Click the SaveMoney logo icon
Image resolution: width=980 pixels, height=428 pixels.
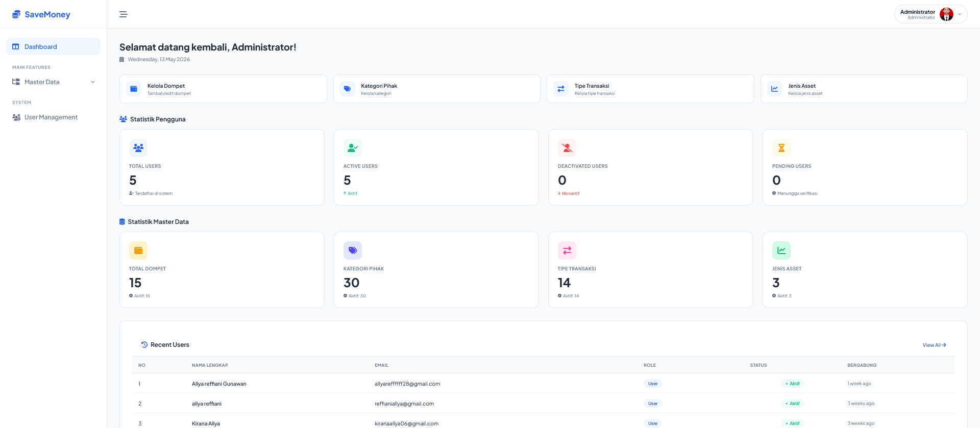pos(16,14)
